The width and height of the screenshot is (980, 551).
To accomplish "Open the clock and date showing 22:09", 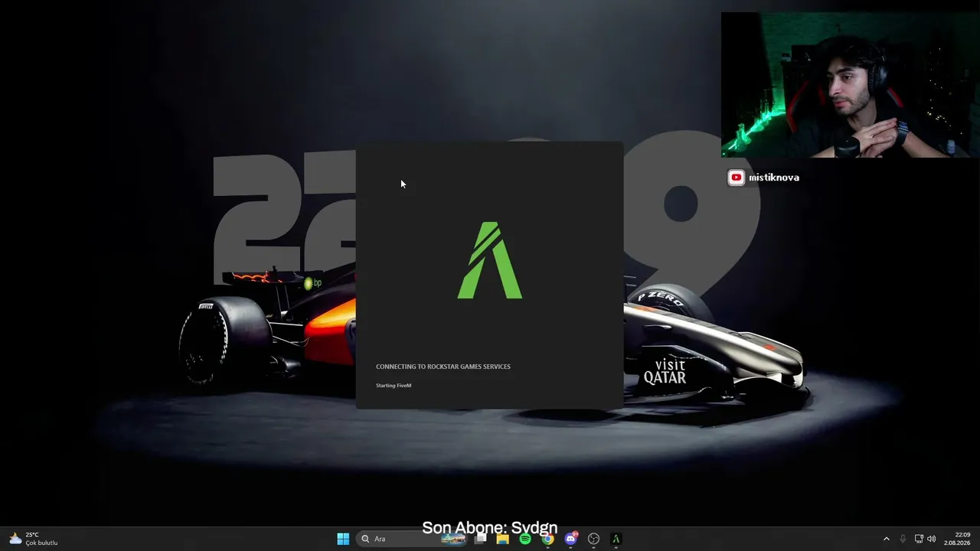I will coord(957,539).
